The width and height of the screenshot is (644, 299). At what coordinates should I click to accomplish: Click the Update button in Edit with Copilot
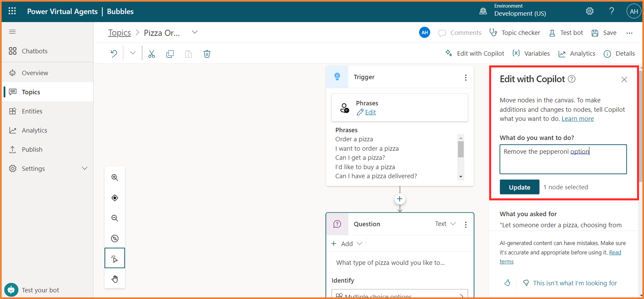tap(519, 187)
